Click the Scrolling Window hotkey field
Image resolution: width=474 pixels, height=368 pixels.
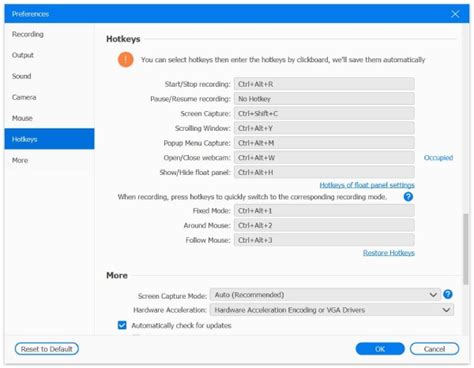[x=324, y=128]
